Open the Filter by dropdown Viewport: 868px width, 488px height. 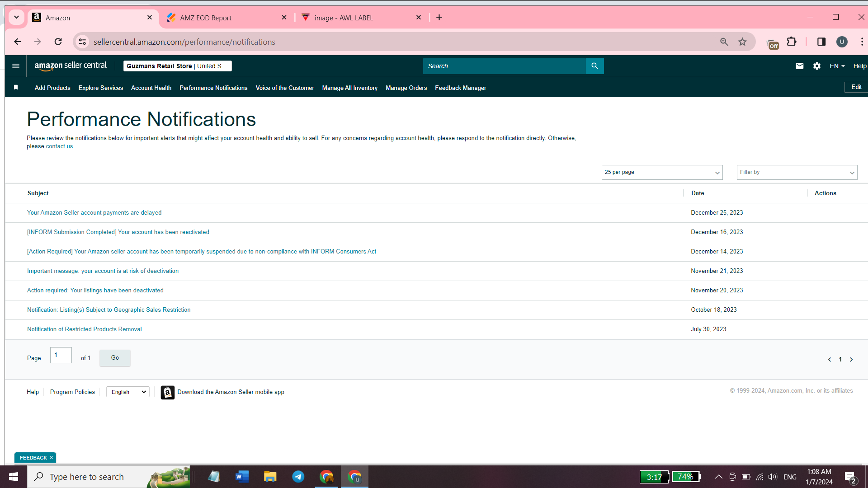797,172
